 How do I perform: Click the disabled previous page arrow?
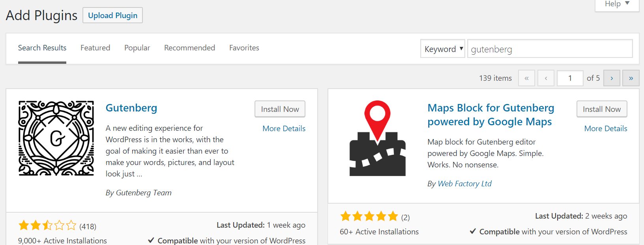(546, 78)
